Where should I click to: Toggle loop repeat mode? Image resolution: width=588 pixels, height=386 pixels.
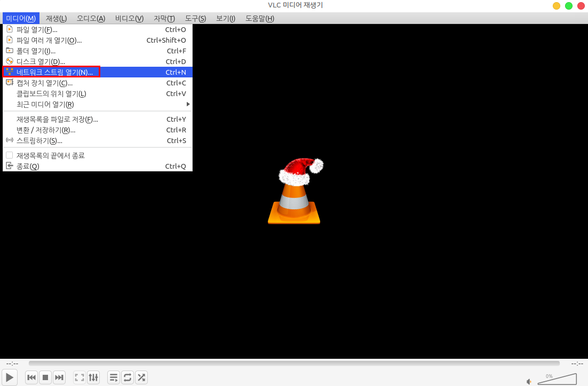128,377
